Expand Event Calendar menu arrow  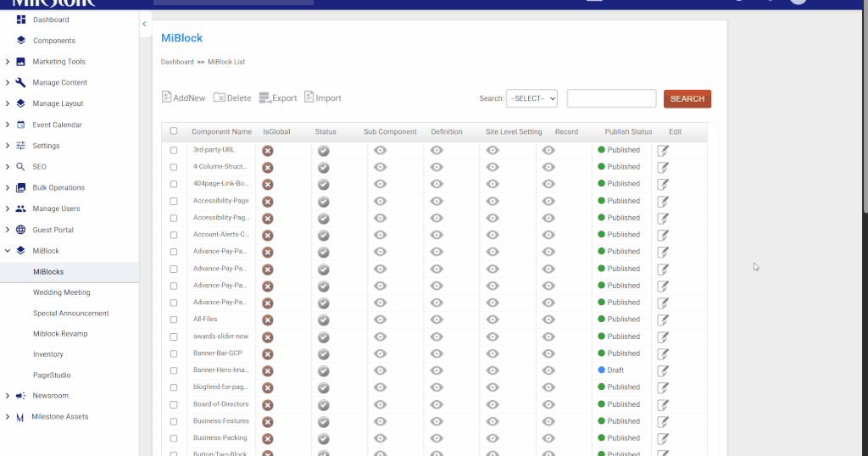pyautogui.click(x=7, y=125)
